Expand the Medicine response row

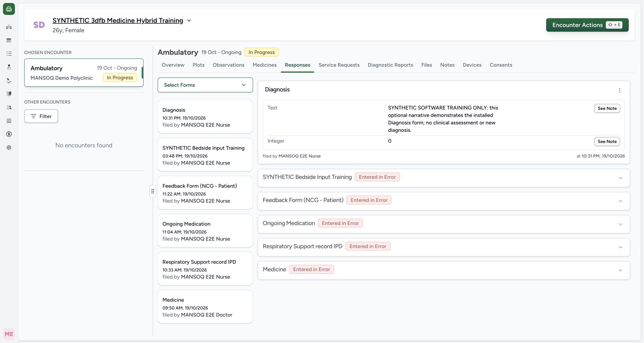[444, 270]
